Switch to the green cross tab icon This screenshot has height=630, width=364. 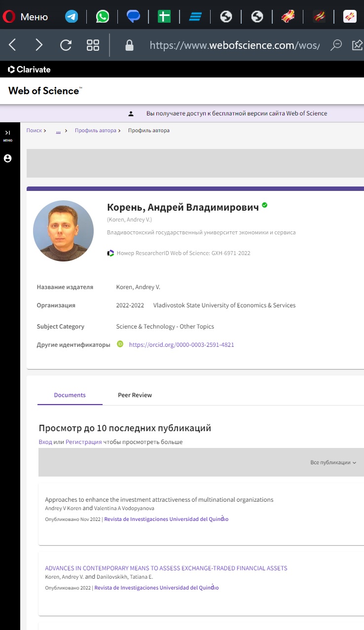(164, 17)
